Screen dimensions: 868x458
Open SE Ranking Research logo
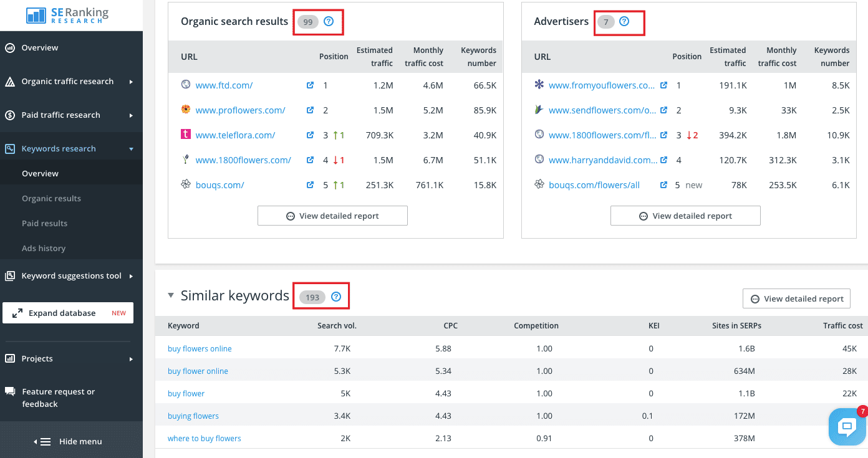[x=67, y=15]
